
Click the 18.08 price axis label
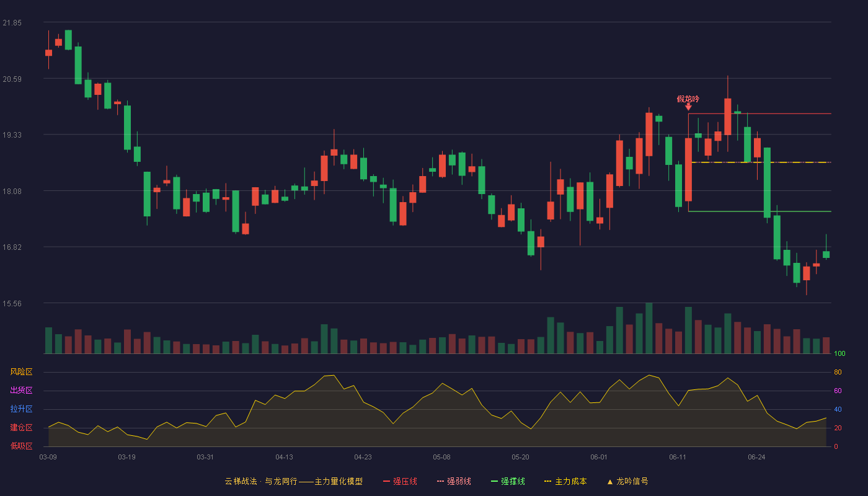pyautogui.click(x=12, y=191)
